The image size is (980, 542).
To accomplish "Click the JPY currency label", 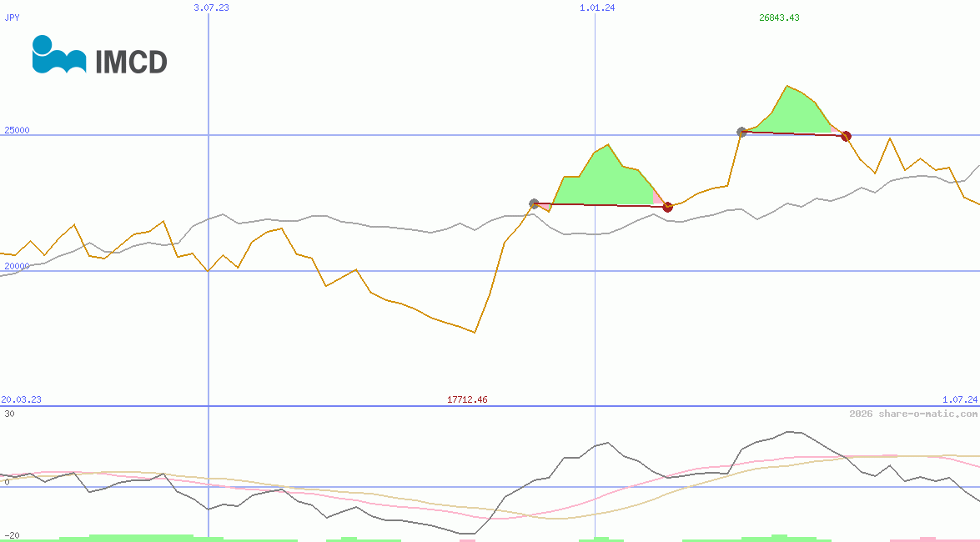I will pyautogui.click(x=13, y=17).
